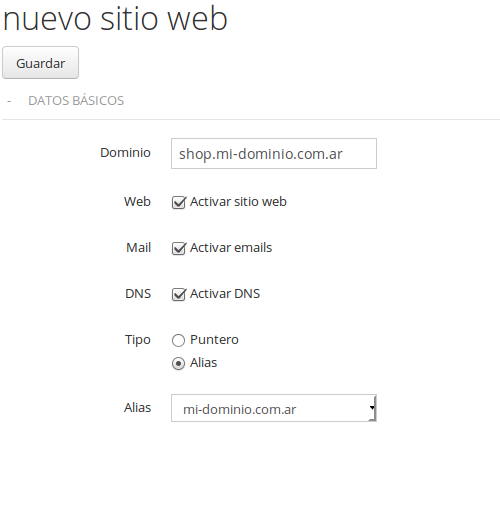Screen dimensions: 500x529
Task: Click the 'Dominio' field label
Action: point(125,152)
